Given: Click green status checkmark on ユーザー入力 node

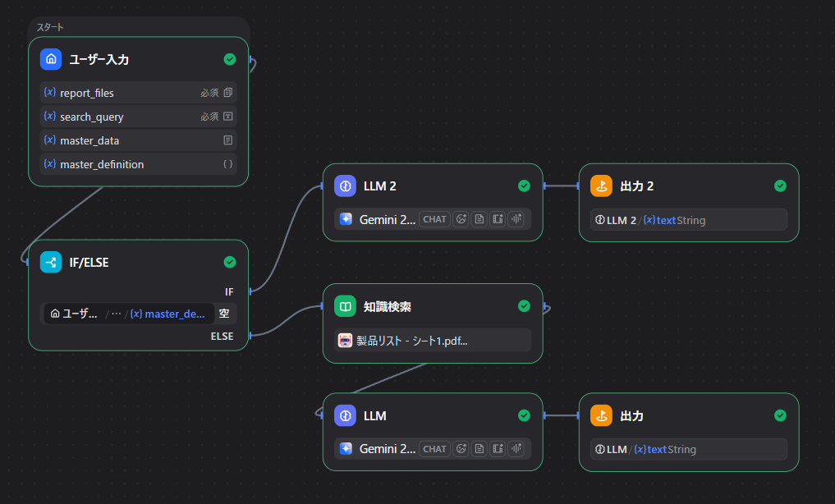Looking at the screenshot, I should (x=230, y=59).
